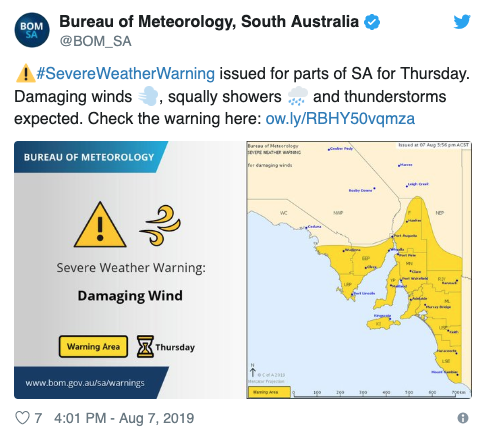Follow the ow.ly/RBHY50vqmza link

coord(340,118)
